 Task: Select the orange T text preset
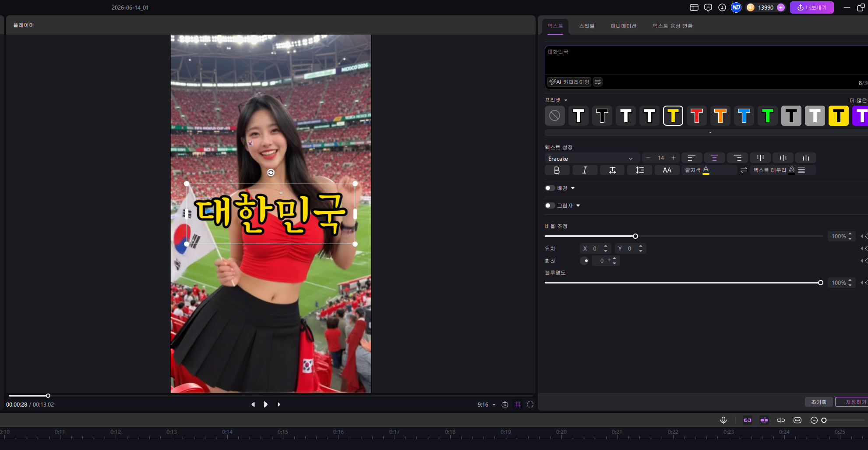pyautogui.click(x=720, y=116)
